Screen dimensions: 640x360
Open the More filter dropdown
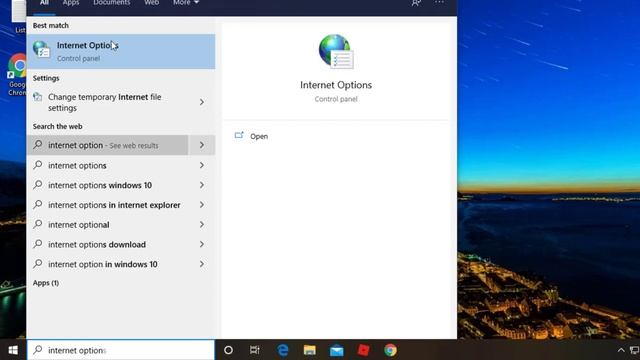(x=186, y=3)
